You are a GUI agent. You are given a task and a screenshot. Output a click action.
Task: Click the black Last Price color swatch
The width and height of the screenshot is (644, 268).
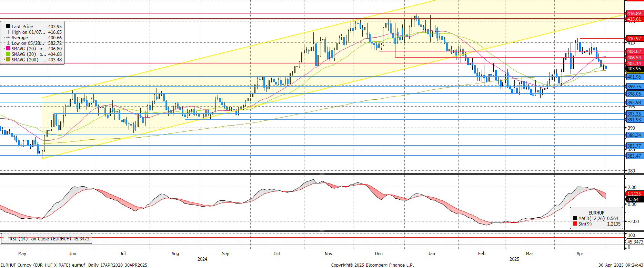[x=8, y=27]
